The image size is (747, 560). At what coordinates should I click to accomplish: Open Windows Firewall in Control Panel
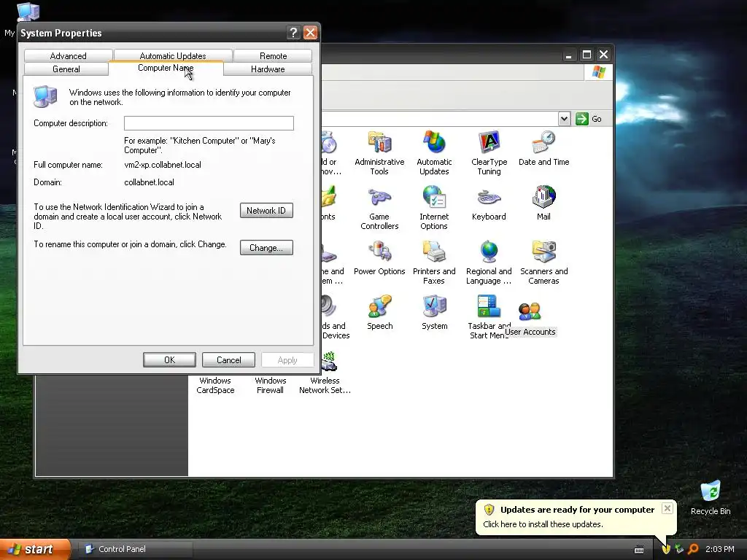tap(270, 385)
